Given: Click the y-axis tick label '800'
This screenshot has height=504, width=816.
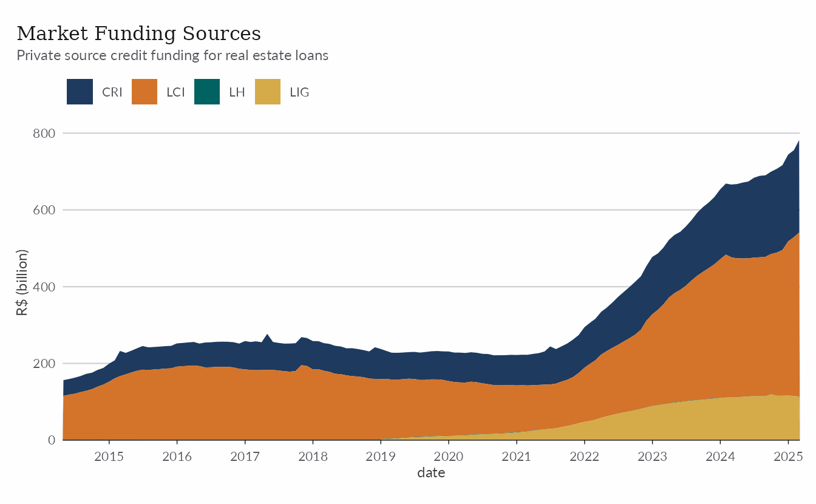Looking at the screenshot, I should [46, 133].
